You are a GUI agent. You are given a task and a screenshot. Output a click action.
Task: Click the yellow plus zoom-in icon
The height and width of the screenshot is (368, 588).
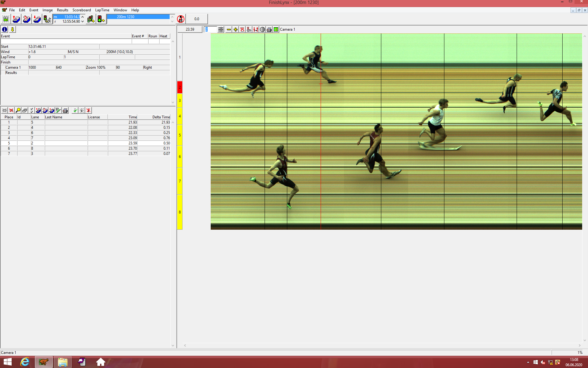236,29
